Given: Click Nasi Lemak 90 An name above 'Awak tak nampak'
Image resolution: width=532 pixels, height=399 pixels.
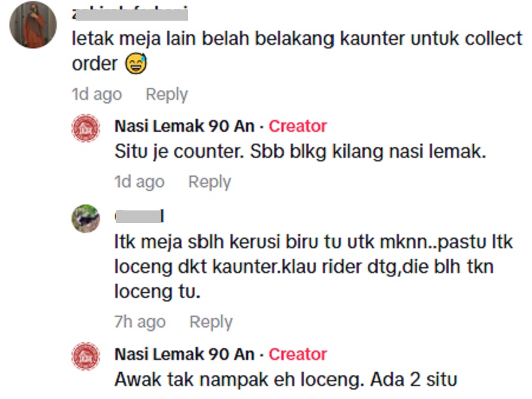Looking at the screenshot, I should point(184,354).
